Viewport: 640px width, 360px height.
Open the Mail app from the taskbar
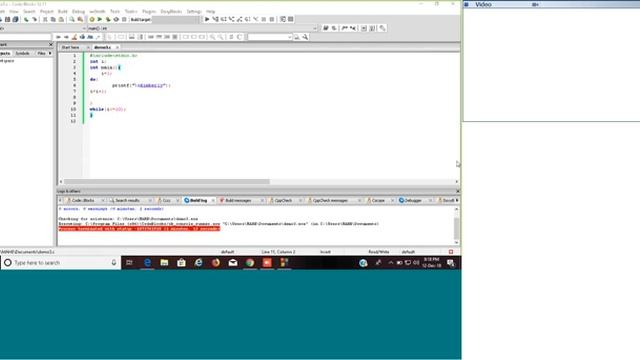(233, 262)
